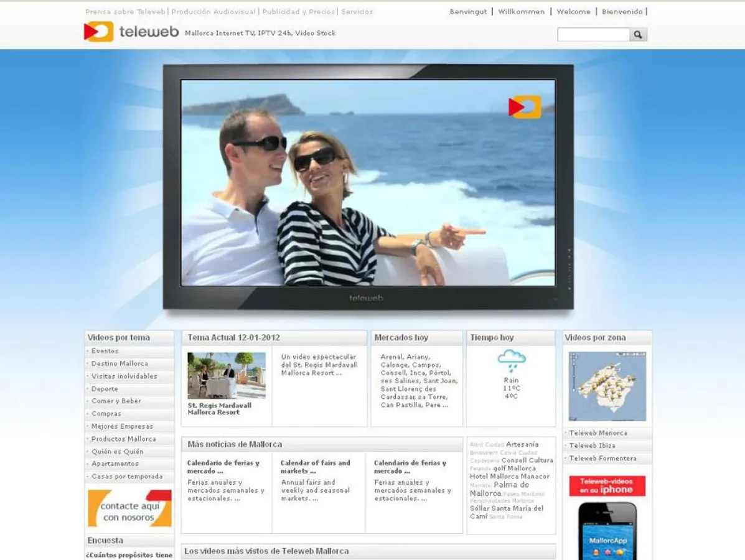The width and height of the screenshot is (745, 560).
Task: Open the Teleweb Menorca link
Action: 598,433
